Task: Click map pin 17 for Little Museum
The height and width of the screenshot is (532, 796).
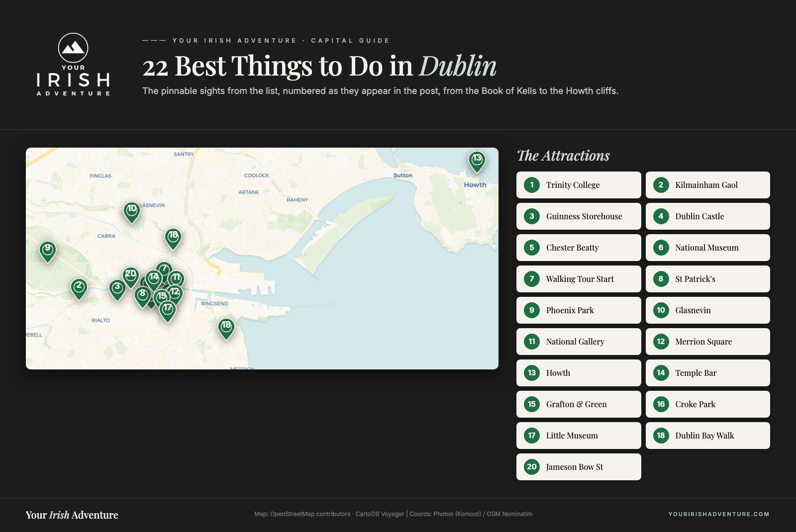Action: click(x=168, y=311)
